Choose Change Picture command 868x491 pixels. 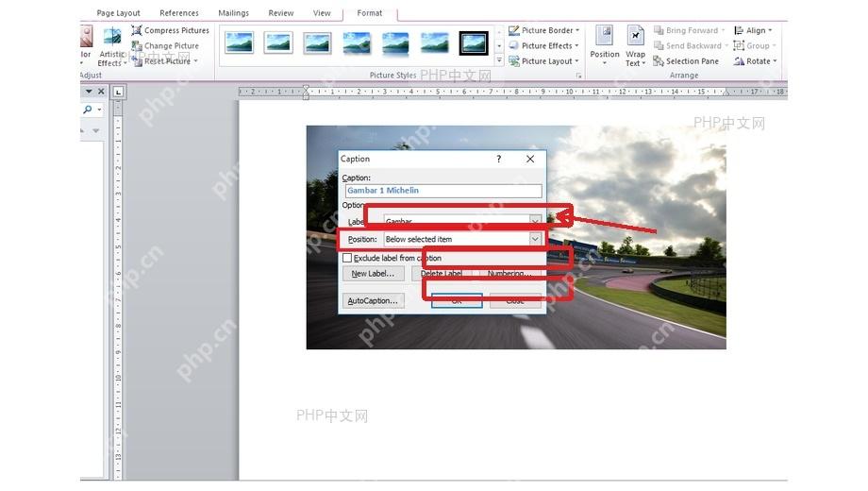click(x=165, y=46)
